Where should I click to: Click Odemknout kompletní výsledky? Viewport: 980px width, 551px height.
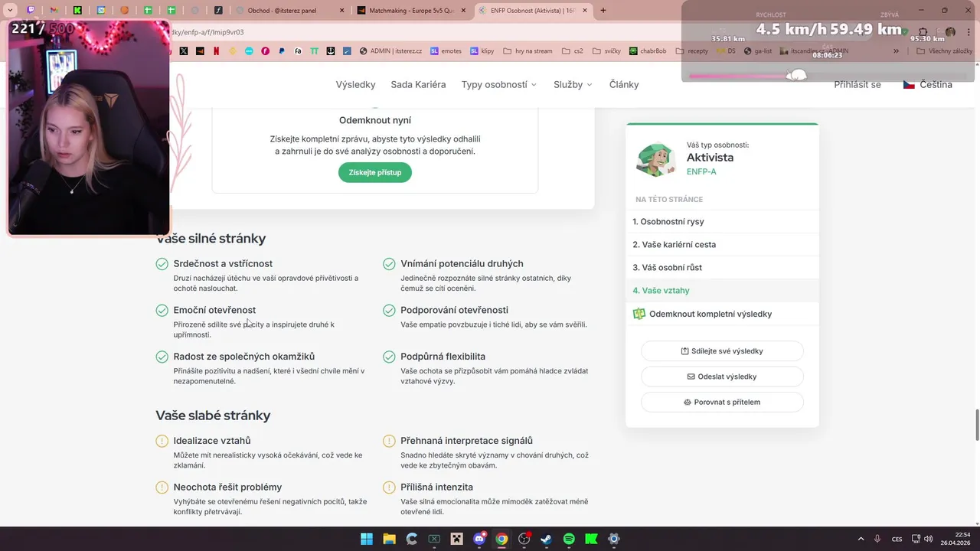pos(722,314)
